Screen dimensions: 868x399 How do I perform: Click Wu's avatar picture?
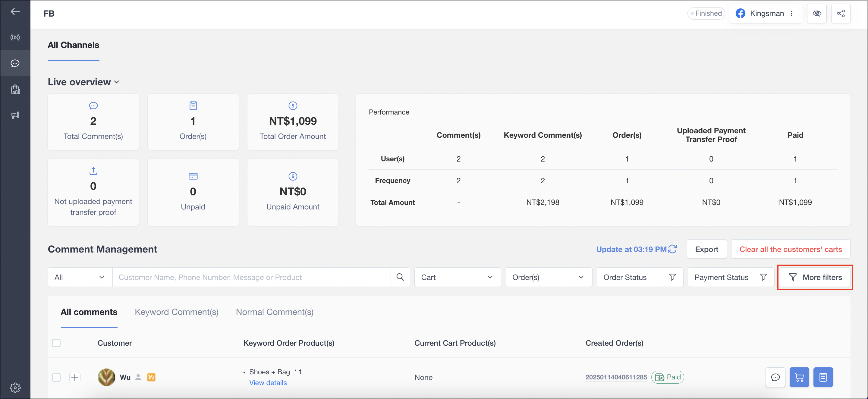pyautogui.click(x=106, y=377)
